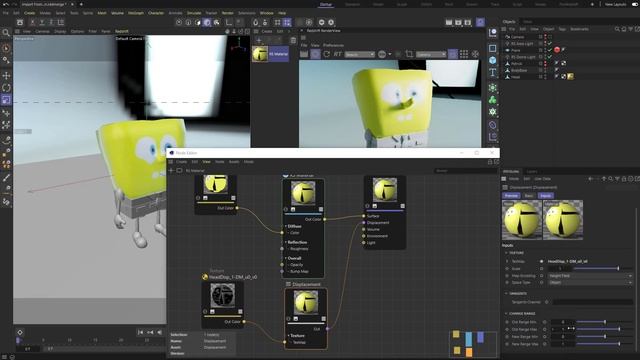Click the back arrow in Attributes panel
This screenshot has height=360, width=640.
pyautogui.click(x=591, y=179)
